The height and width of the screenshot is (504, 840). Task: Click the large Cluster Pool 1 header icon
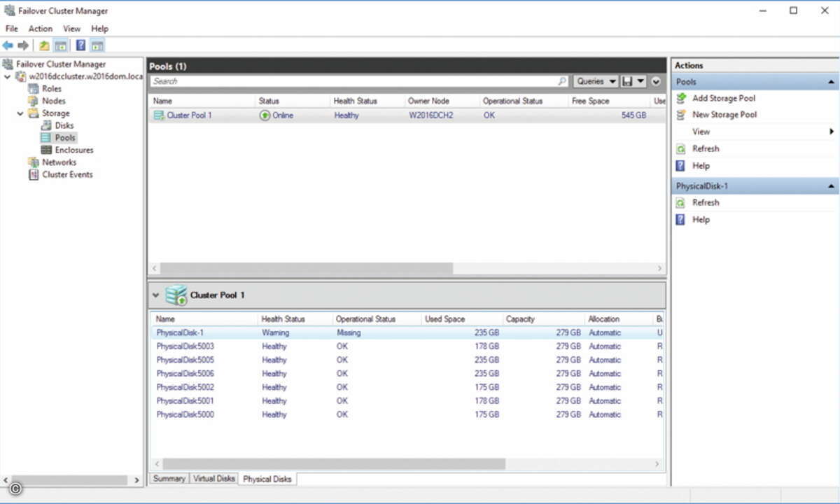pyautogui.click(x=176, y=295)
